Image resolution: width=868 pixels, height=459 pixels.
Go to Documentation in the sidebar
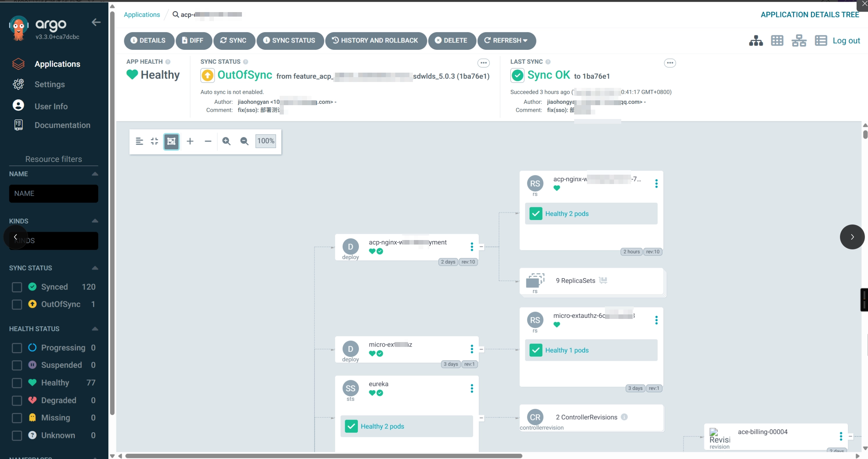pos(62,125)
